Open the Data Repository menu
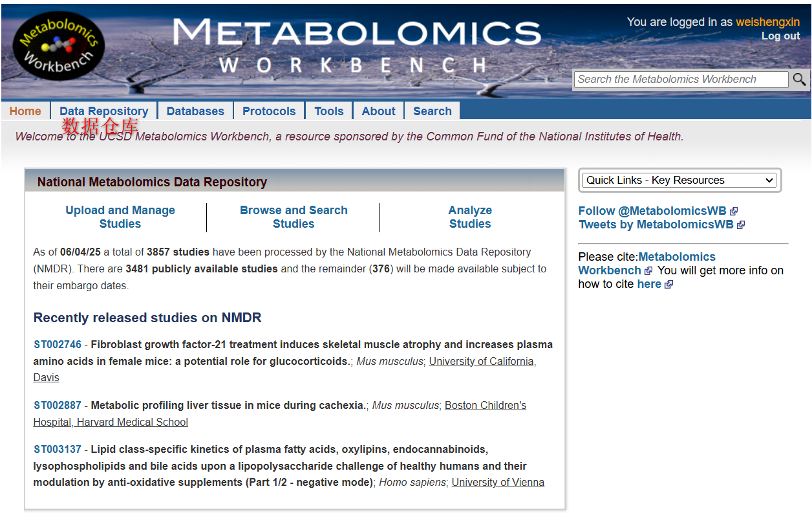The width and height of the screenshot is (812, 515). coord(104,111)
